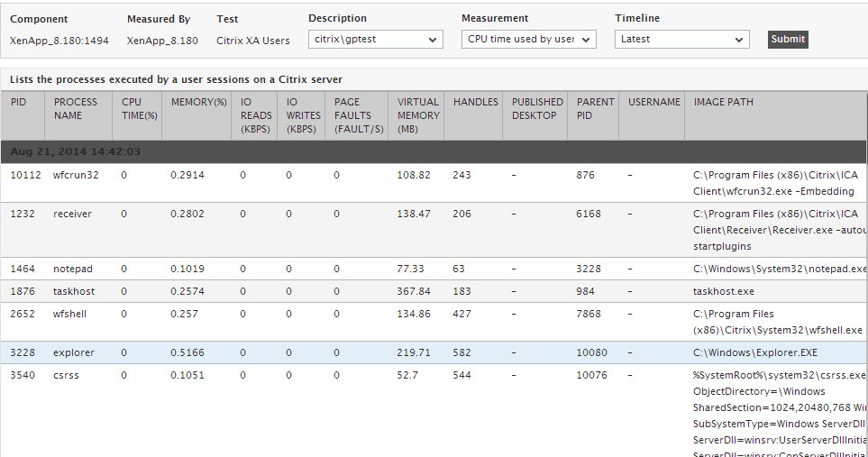Click the wfshell process name
Image resolution: width=868 pixels, height=457 pixels.
point(69,314)
